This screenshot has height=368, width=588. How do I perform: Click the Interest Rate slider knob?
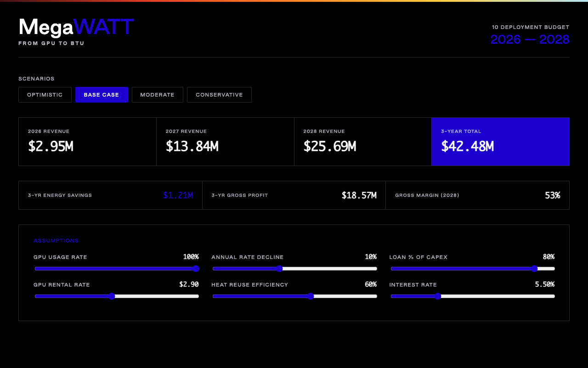438,296
